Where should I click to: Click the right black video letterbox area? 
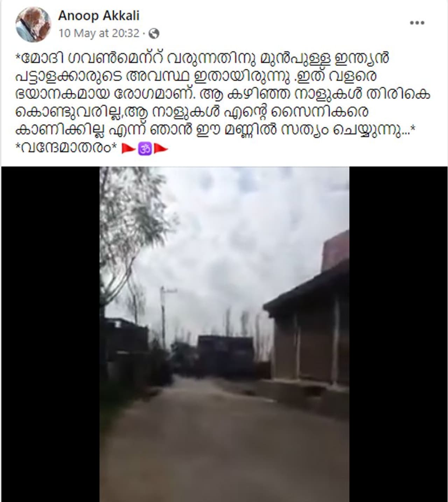(398, 334)
